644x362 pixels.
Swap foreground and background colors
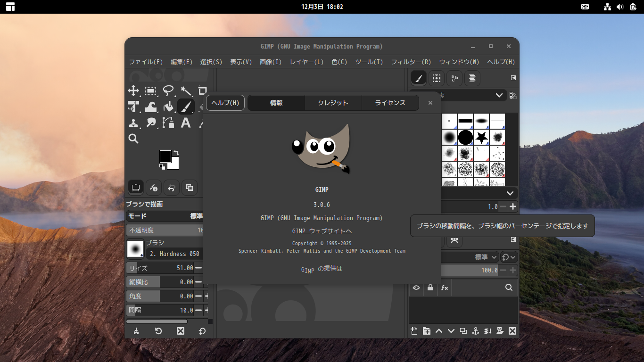(x=175, y=153)
